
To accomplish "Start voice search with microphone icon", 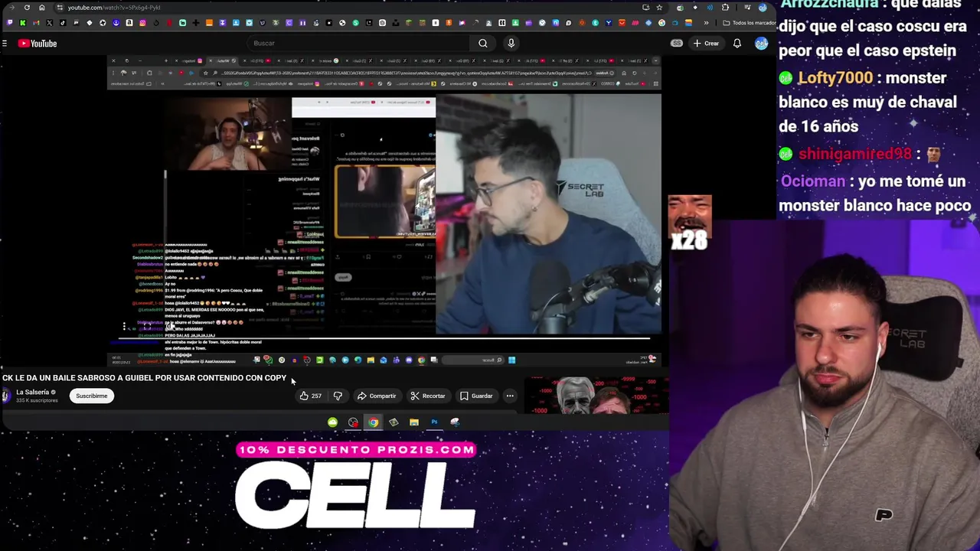I will click(x=511, y=44).
